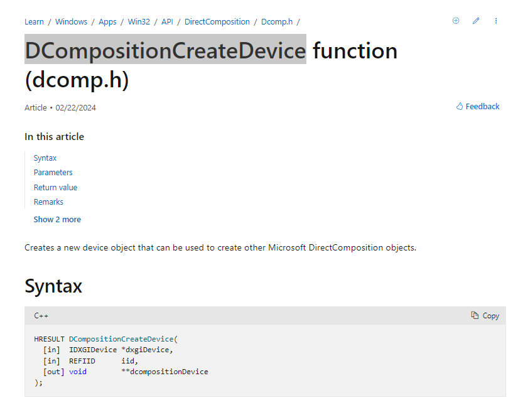Click the Feedback thumbs-up icon
This screenshot has height=420, width=523.
tap(460, 107)
